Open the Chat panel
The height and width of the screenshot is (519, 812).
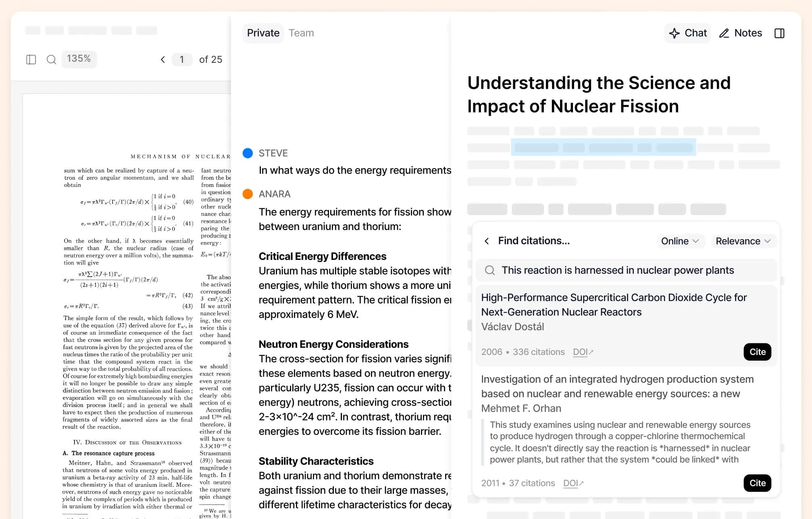(687, 33)
